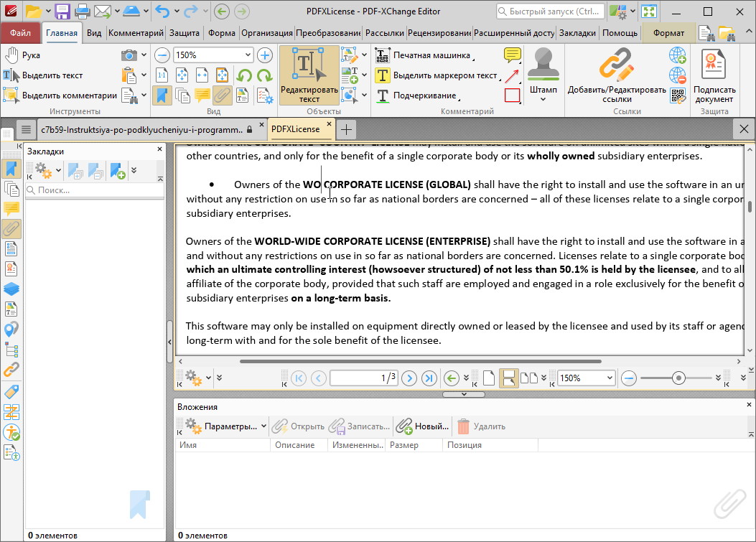
Task: Click the Sign document (Подписать документ) icon
Action: pos(714,65)
